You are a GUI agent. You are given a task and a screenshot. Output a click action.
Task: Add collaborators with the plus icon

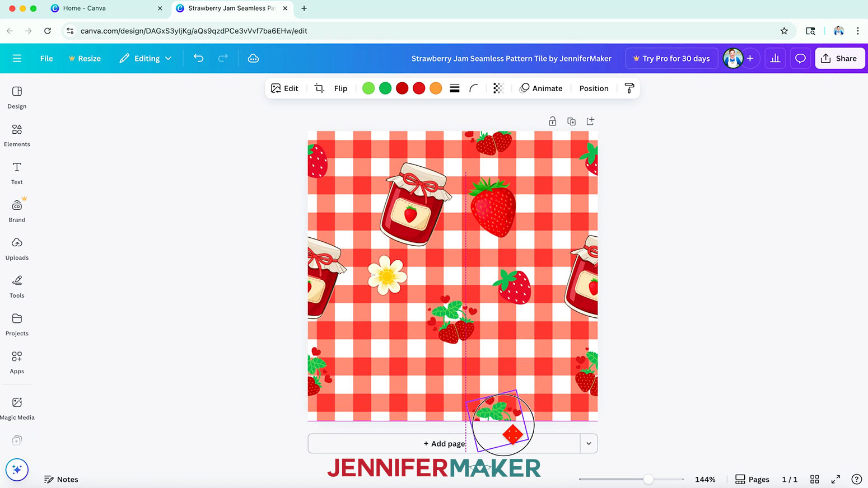750,58
